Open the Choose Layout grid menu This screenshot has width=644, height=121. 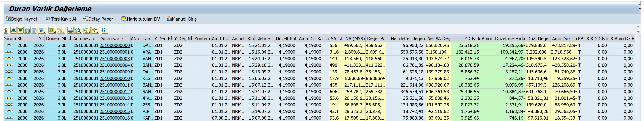(x=95, y=30)
